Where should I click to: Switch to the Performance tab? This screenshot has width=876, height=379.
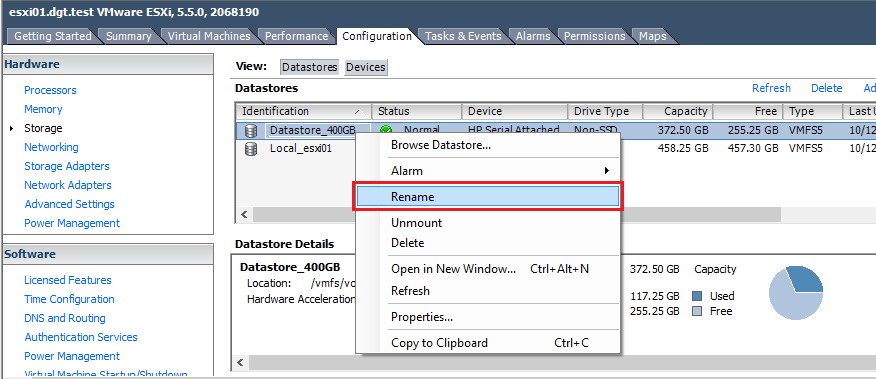296,36
